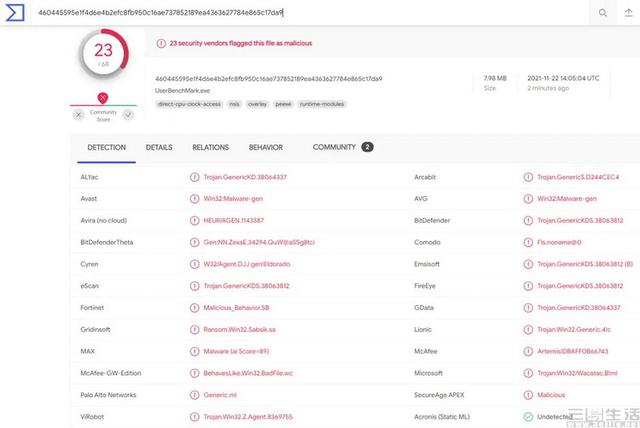Open the BEHAVIOR tab

pyautogui.click(x=266, y=148)
